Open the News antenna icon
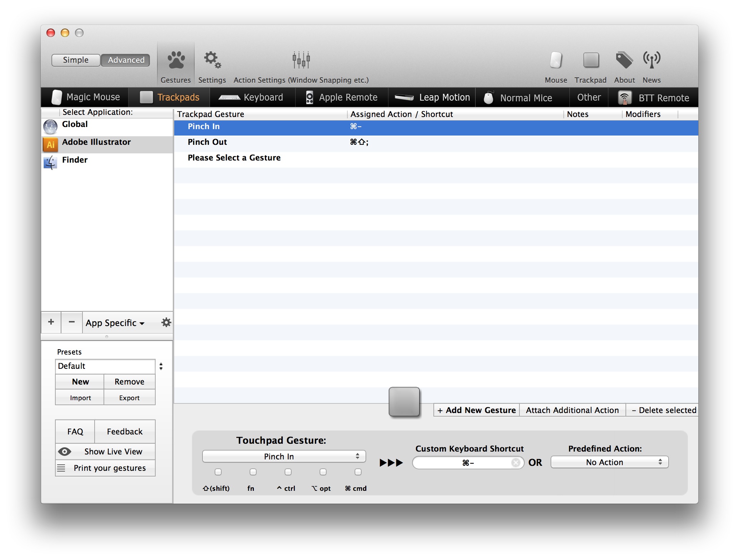739x560 pixels. coord(652,60)
